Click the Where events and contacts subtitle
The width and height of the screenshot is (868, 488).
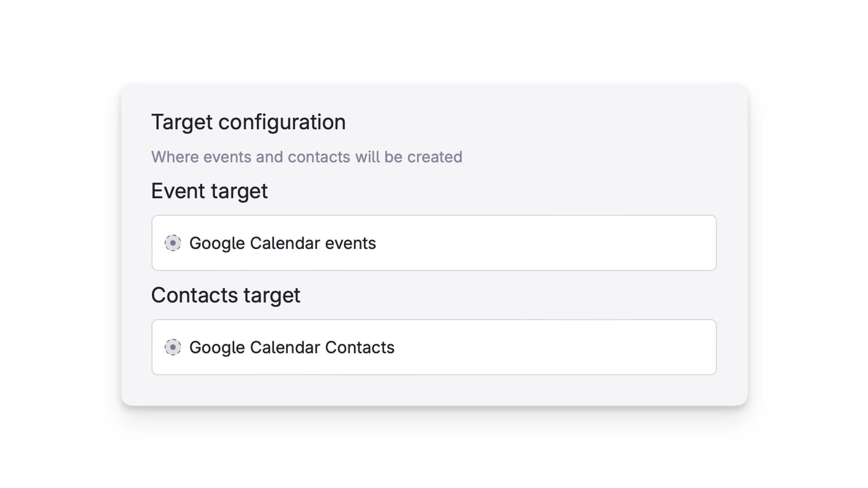pyautogui.click(x=307, y=157)
